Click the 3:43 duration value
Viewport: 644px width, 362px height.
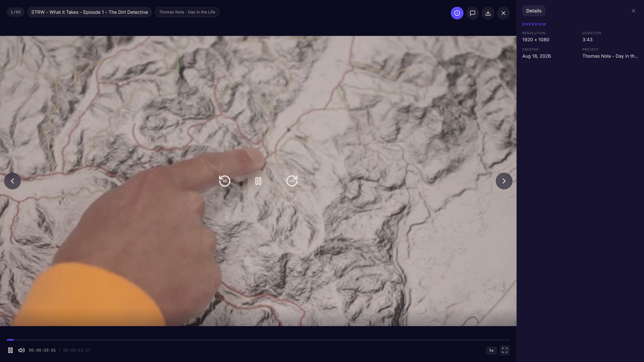587,40
